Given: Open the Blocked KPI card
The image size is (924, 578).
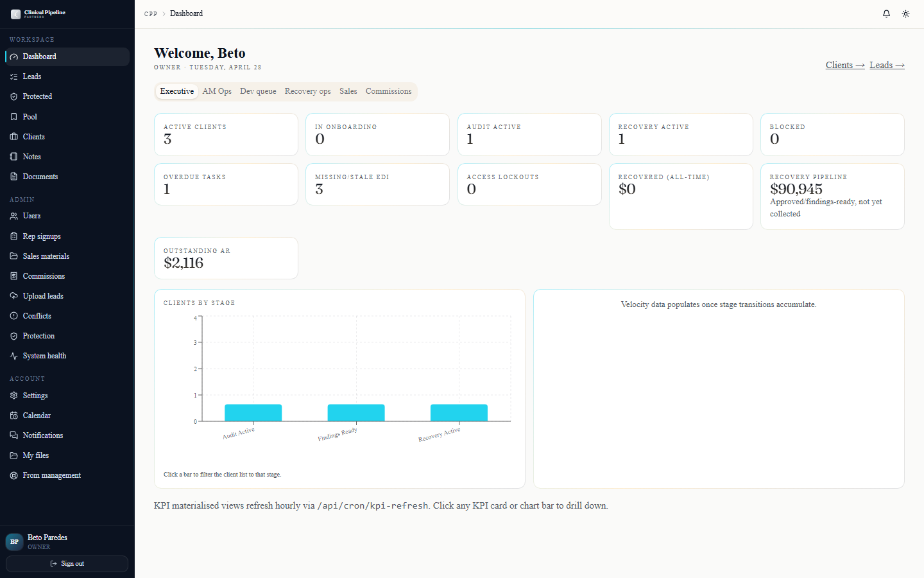Looking at the screenshot, I should tap(832, 134).
